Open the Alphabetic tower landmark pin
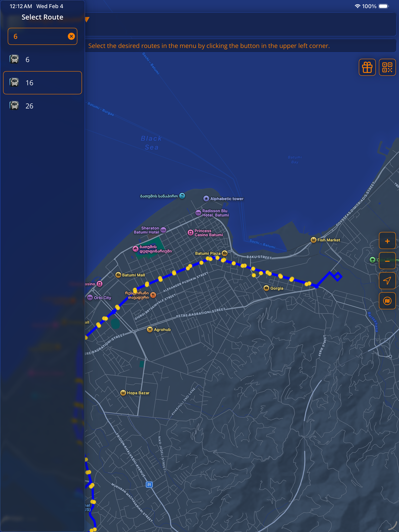The width and height of the screenshot is (399, 532). coord(206,198)
